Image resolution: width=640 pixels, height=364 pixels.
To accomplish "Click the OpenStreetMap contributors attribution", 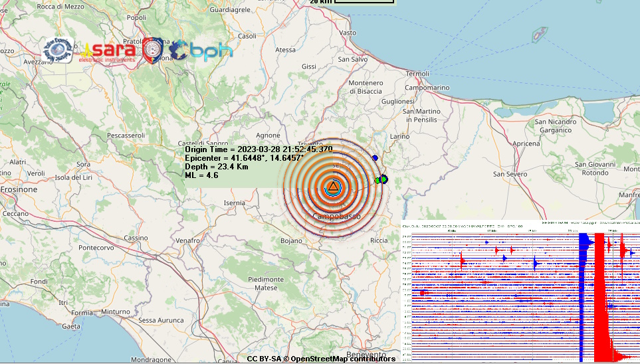I will (321, 359).
